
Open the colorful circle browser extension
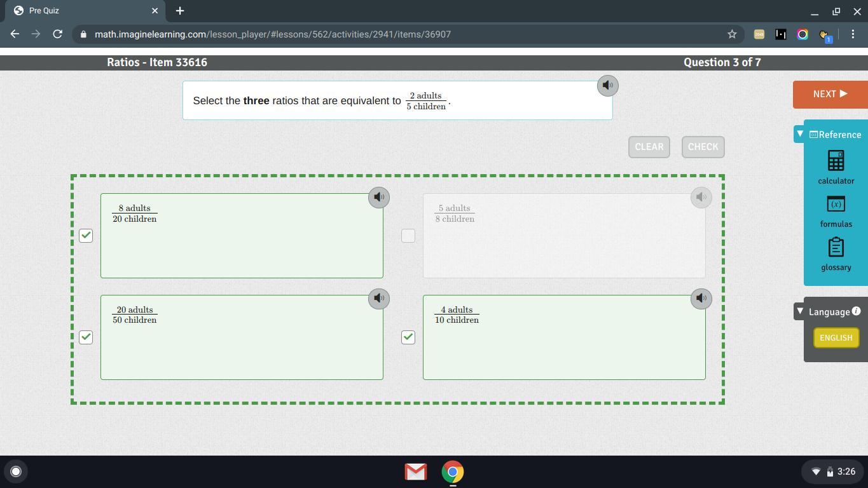coord(802,34)
